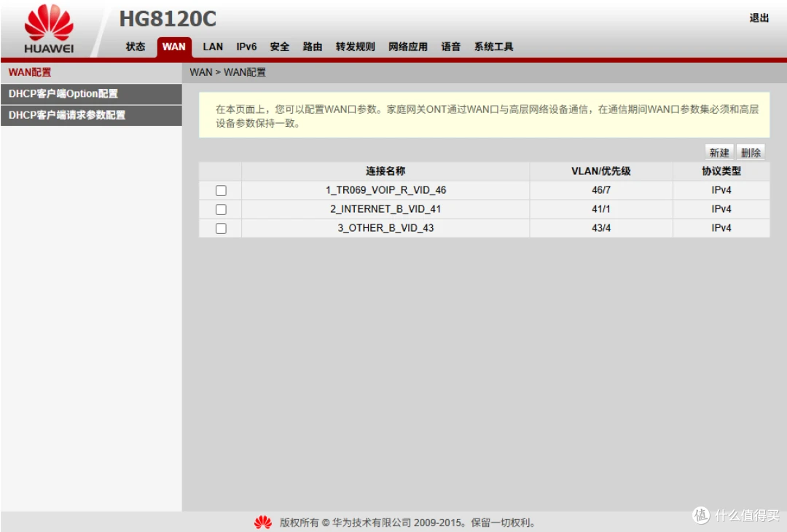Click the VLAN/优先级 column header
The image size is (787, 532).
pos(600,171)
